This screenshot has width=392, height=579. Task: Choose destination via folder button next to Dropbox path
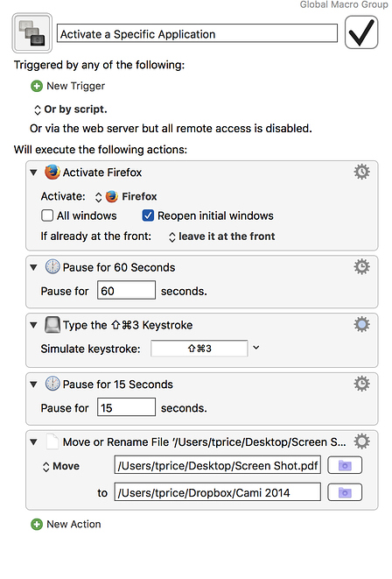[x=345, y=492]
